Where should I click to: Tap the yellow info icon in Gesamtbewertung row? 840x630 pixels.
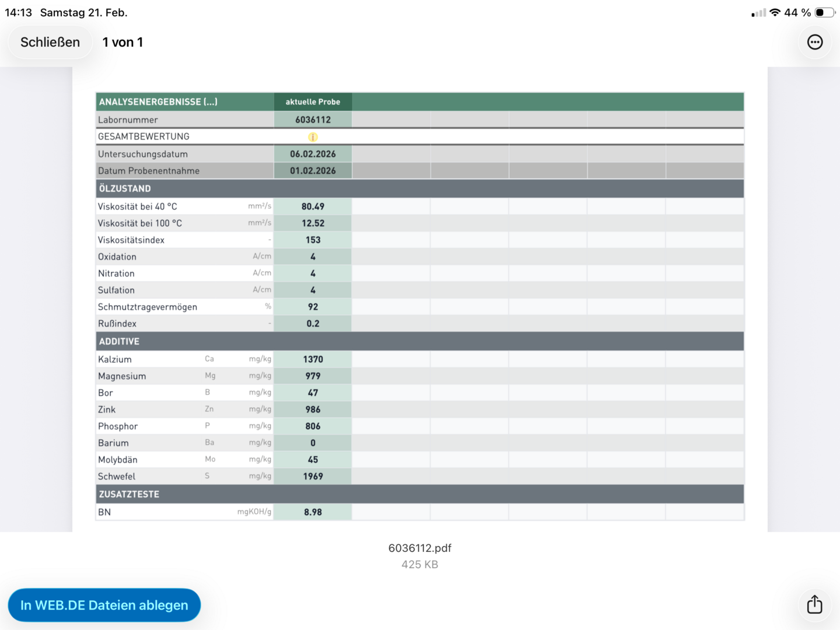313,137
